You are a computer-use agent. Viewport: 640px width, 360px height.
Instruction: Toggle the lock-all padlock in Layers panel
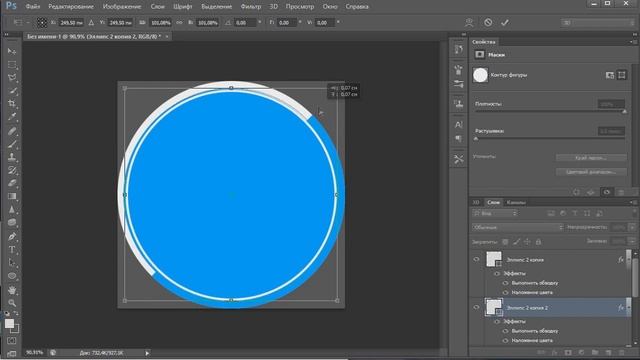click(538, 242)
